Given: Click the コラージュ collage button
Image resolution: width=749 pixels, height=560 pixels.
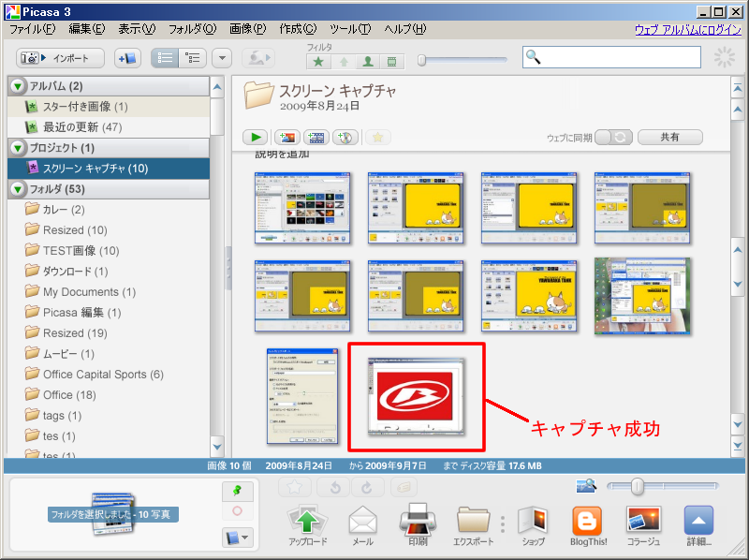Looking at the screenshot, I should tap(643, 525).
